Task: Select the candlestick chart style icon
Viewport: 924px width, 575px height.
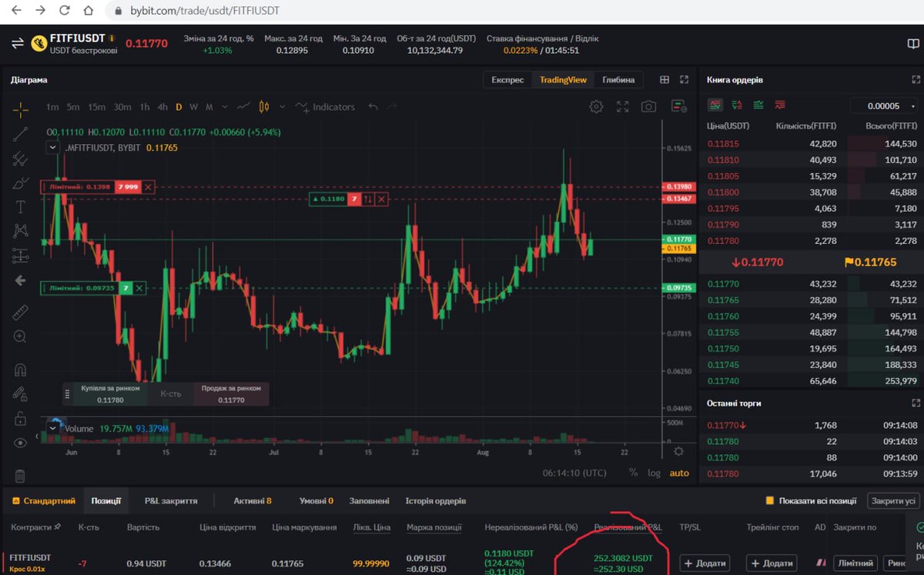Action: (x=264, y=107)
